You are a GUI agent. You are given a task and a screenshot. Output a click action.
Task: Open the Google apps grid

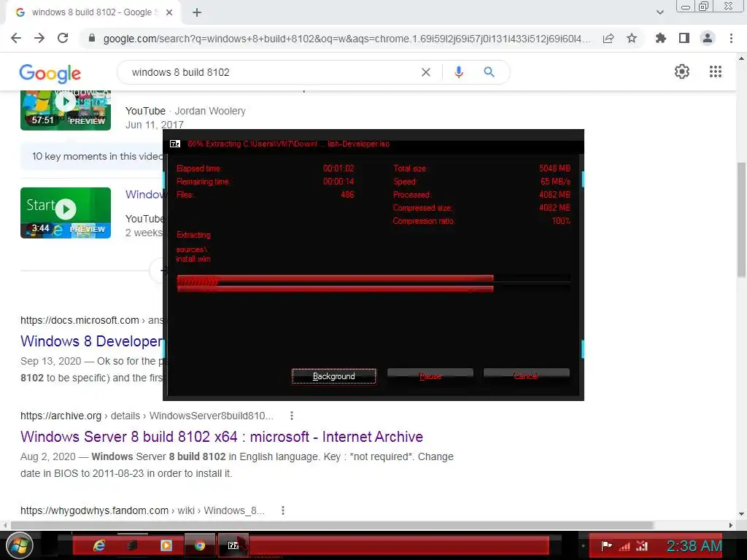pos(716,71)
